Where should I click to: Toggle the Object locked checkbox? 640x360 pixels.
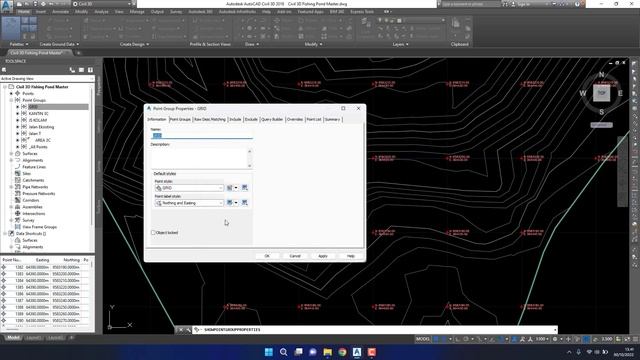pyautogui.click(x=153, y=233)
